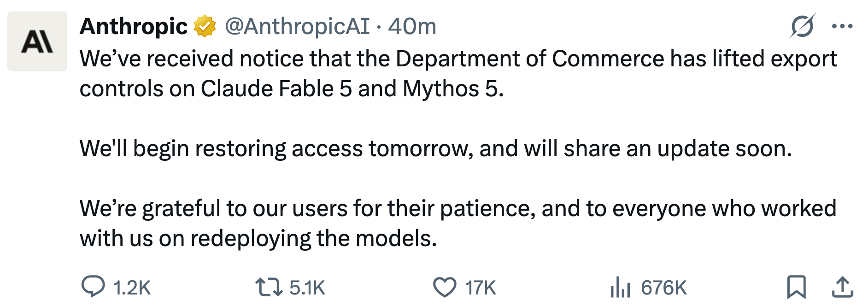
Task: Click the reply speech bubble icon
Action: [93, 287]
